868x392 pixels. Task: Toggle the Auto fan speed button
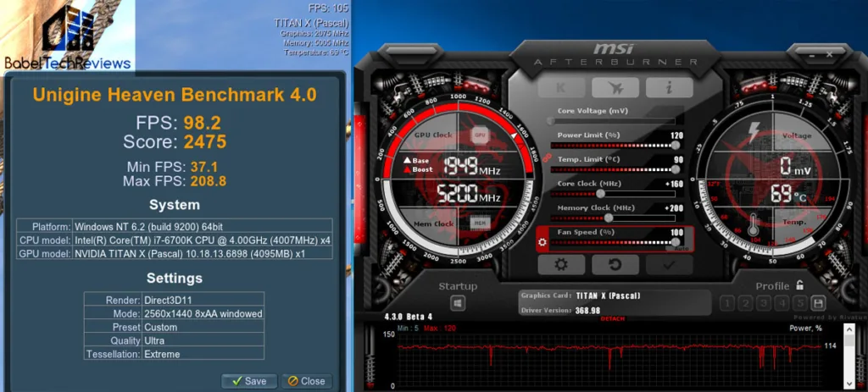681,249
